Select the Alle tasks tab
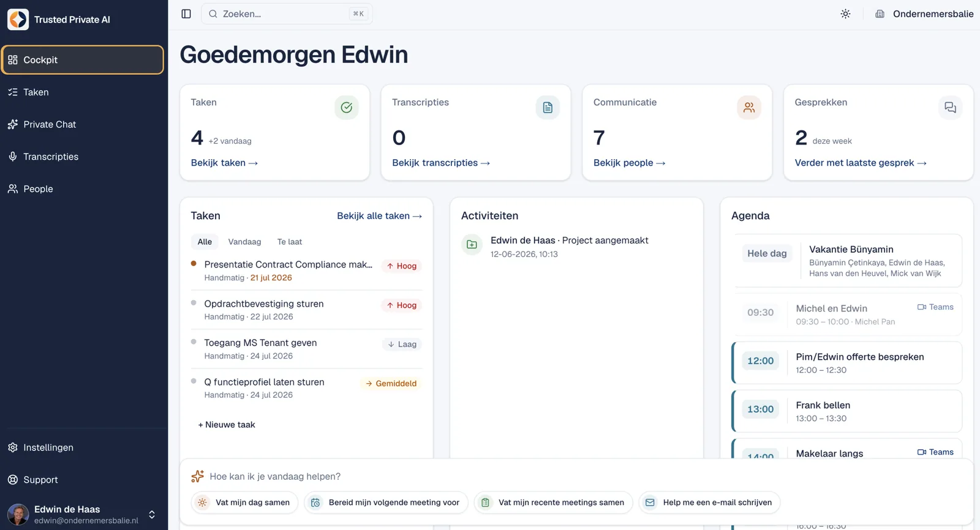This screenshot has width=980, height=530. coord(205,242)
